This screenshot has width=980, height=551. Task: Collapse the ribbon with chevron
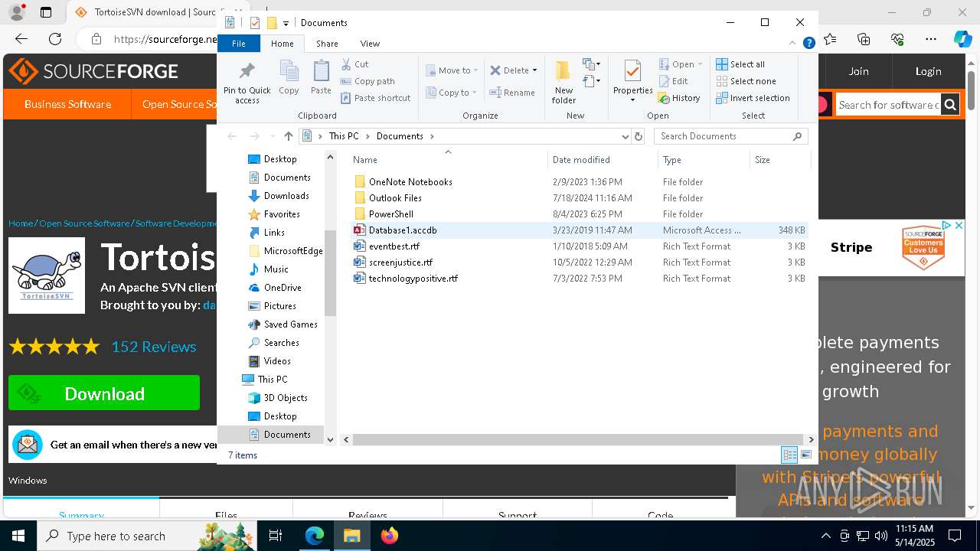click(792, 44)
